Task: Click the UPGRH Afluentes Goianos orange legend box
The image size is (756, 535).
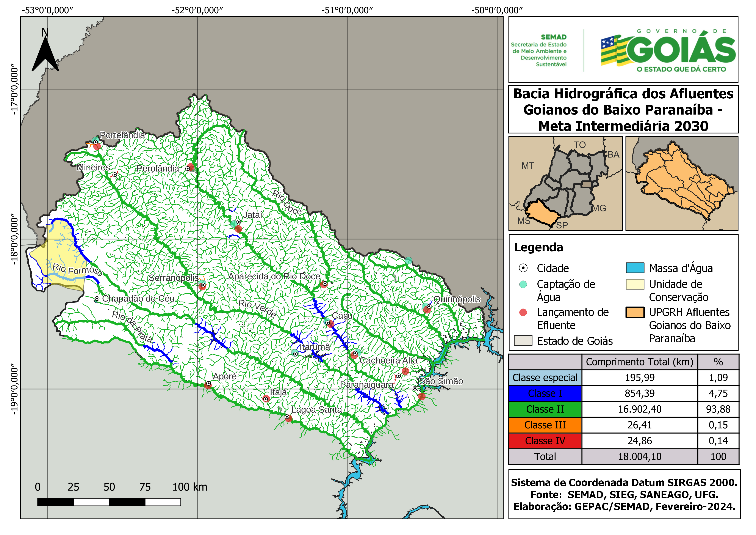Action: (x=635, y=312)
